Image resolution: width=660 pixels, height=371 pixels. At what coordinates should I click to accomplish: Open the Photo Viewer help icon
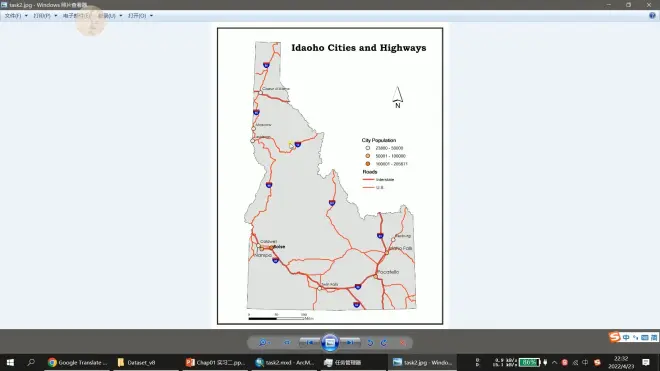(652, 16)
